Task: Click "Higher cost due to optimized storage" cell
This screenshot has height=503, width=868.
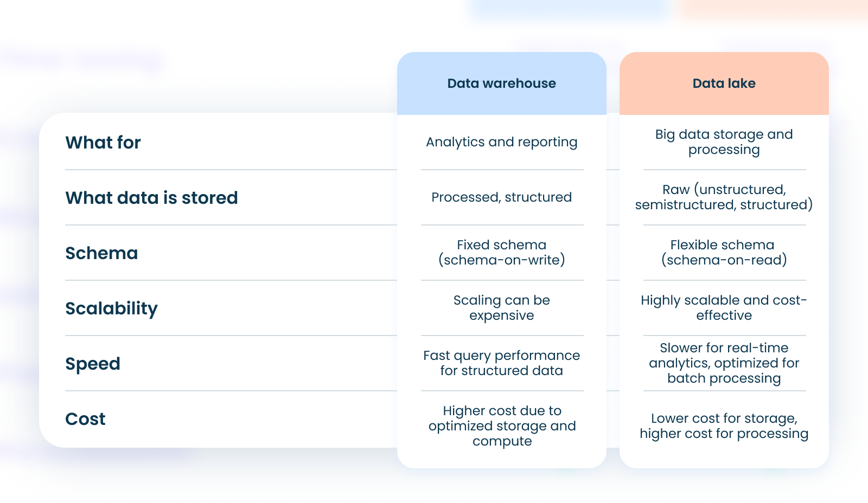Action: point(501,426)
